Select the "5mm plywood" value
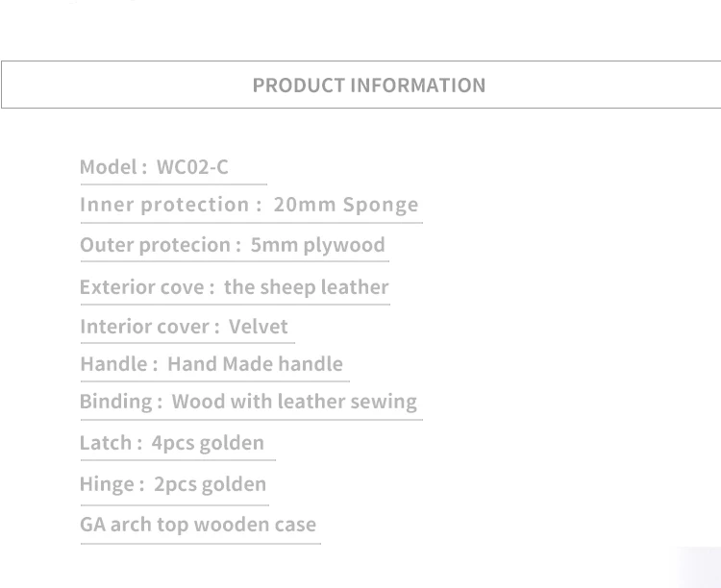This screenshot has height=588, width=721. [x=317, y=245]
